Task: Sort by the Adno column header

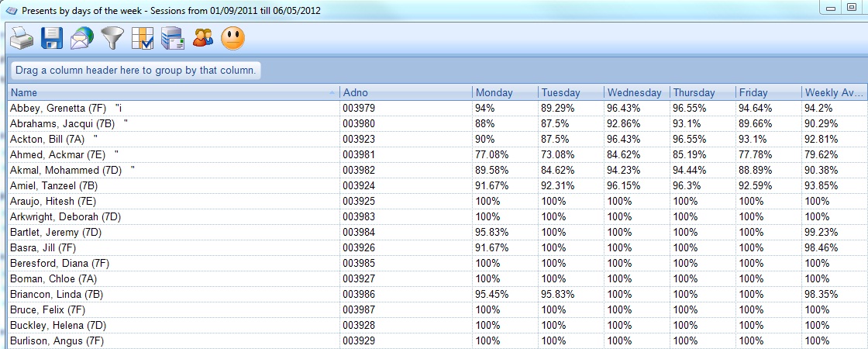Action: point(406,92)
